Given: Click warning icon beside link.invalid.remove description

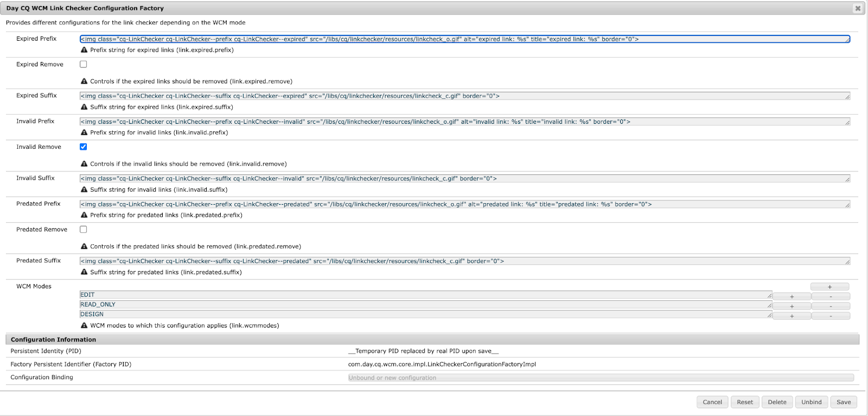Looking at the screenshot, I should (x=84, y=164).
